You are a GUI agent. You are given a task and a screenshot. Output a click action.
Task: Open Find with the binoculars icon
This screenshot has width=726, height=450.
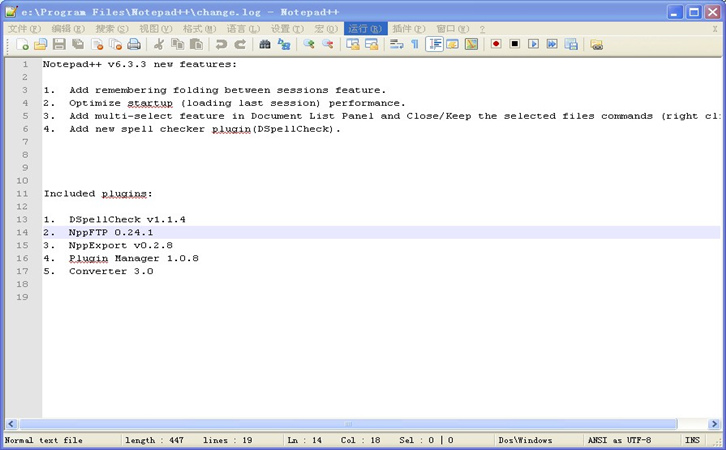265,45
